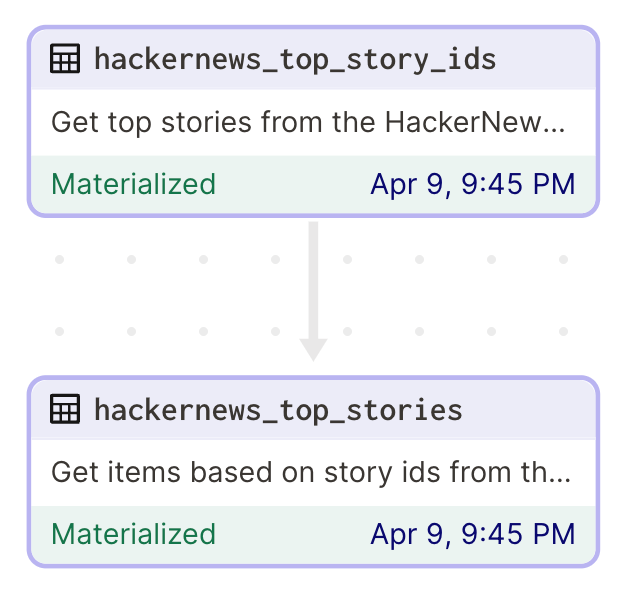Click the table icon beside hackernews_top_stories

pos(65,409)
